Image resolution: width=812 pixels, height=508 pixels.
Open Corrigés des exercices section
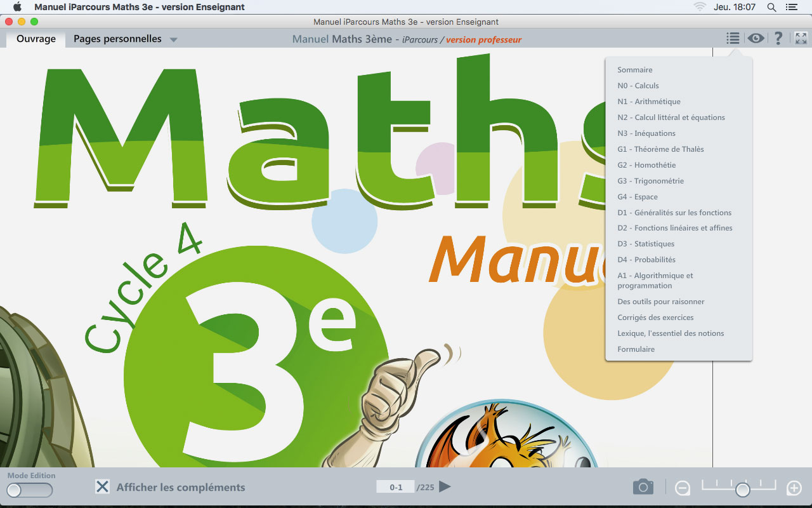pyautogui.click(x=655, y=317)
